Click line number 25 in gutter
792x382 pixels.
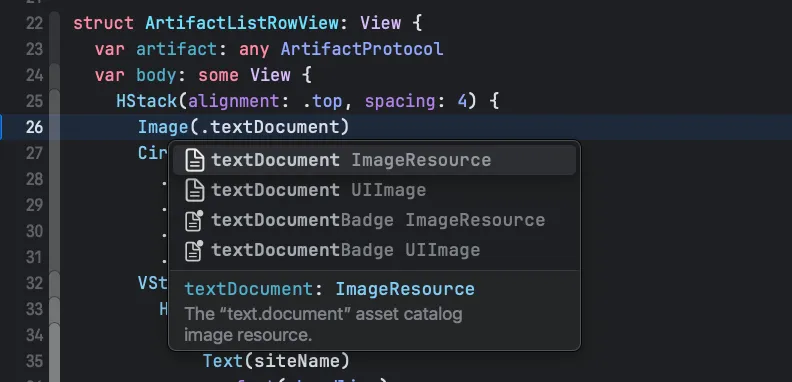(x=34, y=101)
